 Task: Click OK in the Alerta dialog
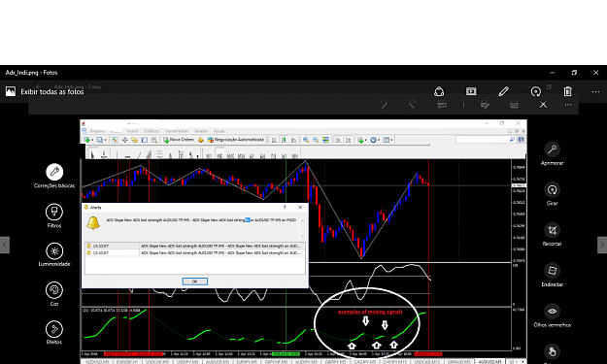coord(194,281)
